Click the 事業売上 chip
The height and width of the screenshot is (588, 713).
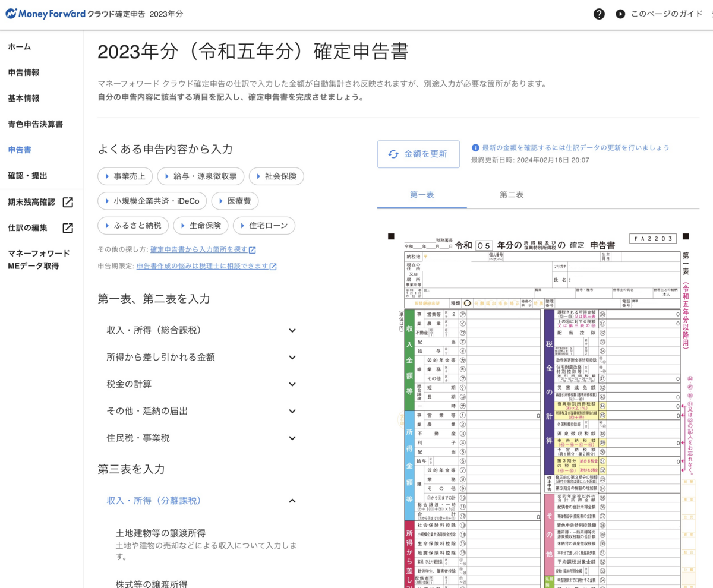coord(125,176)
